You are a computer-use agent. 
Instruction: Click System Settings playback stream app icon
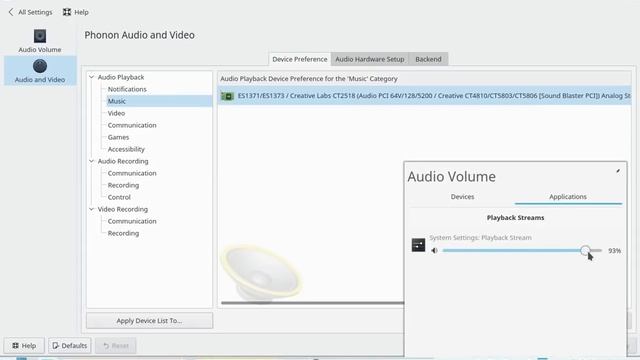point(418,245)
